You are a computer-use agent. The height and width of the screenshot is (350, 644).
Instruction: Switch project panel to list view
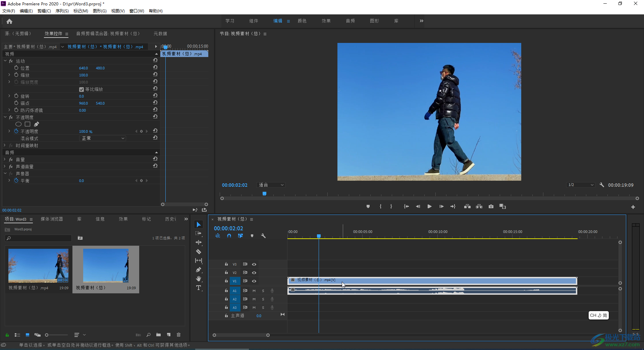point(17,335)
